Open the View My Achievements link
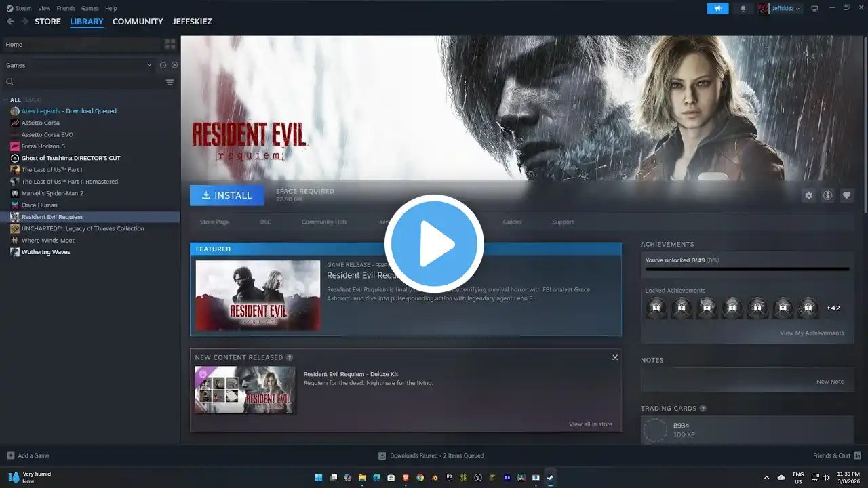 (x=812, y=333)
